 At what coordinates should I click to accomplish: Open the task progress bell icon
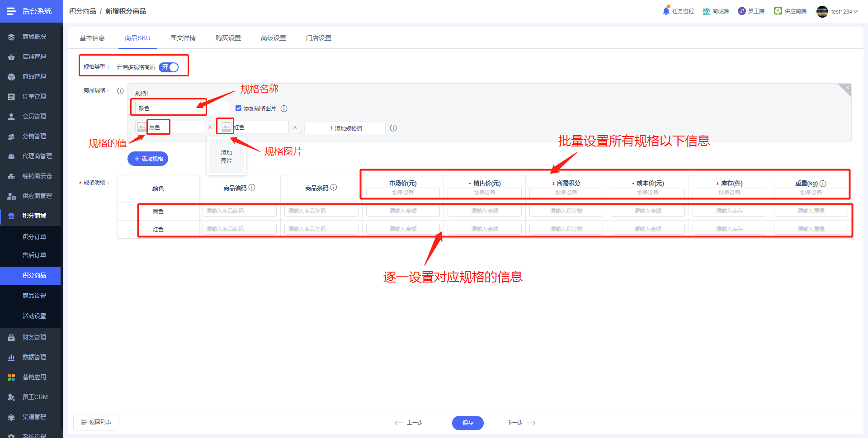666,11
